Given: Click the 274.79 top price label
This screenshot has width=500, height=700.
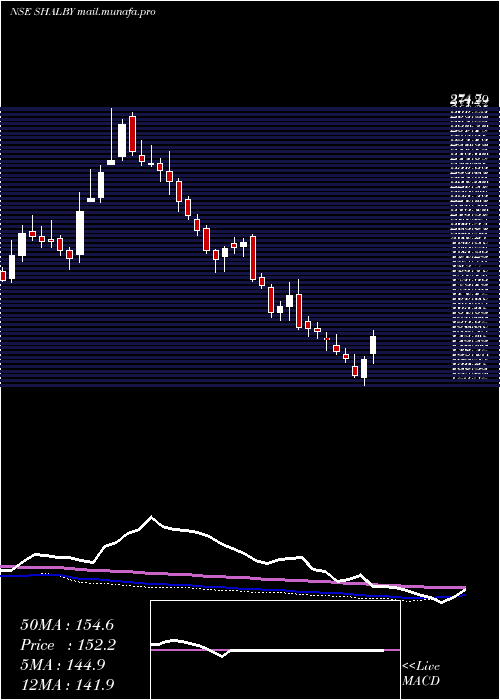Looking at the screenshot, I should (x=468, y=100).
